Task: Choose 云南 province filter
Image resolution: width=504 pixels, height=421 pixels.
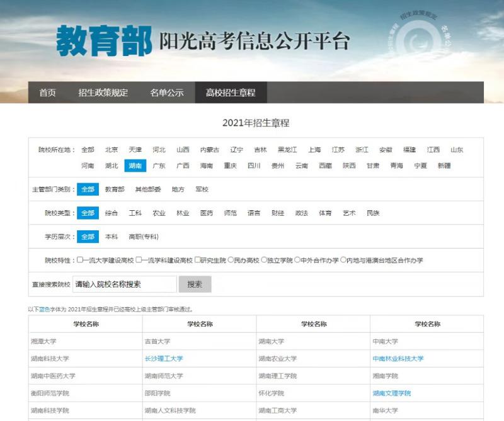Action: coord(302,166)
